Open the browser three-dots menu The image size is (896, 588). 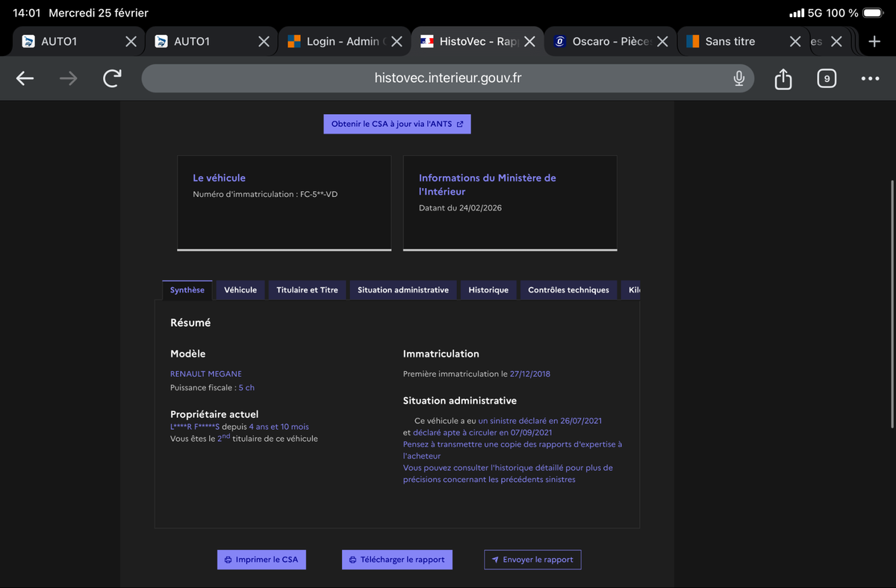click(870, 78)
